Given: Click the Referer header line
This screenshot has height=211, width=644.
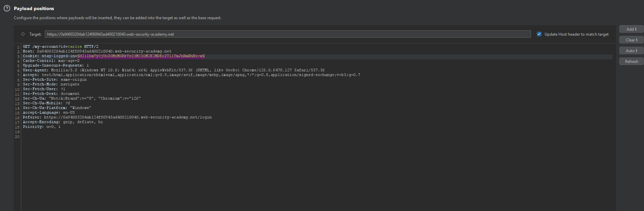Looking at the screenshot, I should click(117, 117).
